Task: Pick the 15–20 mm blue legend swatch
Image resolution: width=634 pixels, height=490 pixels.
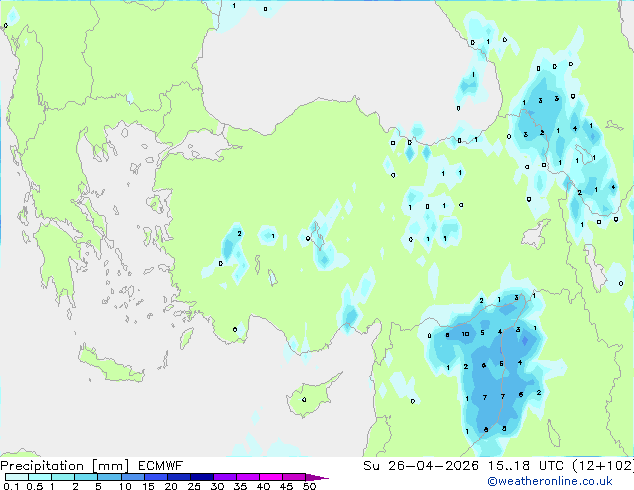Action: pyautogui.click(x=155, y=477)
